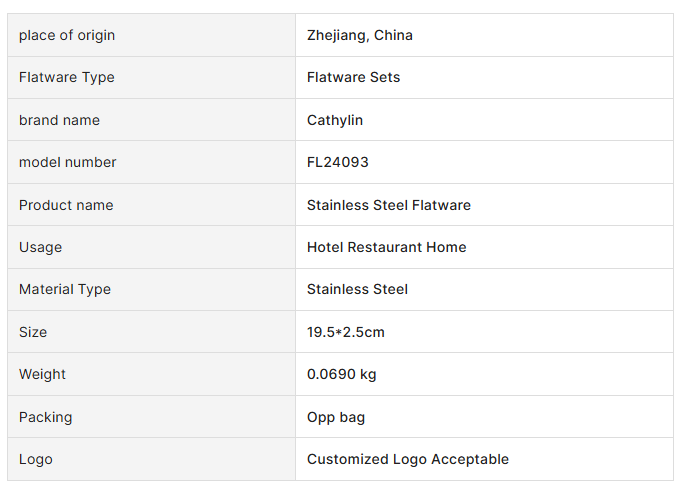The image size is (689, 491).
Task: Click the 'Flatware Type' label
Action: [x=67, y=77]
